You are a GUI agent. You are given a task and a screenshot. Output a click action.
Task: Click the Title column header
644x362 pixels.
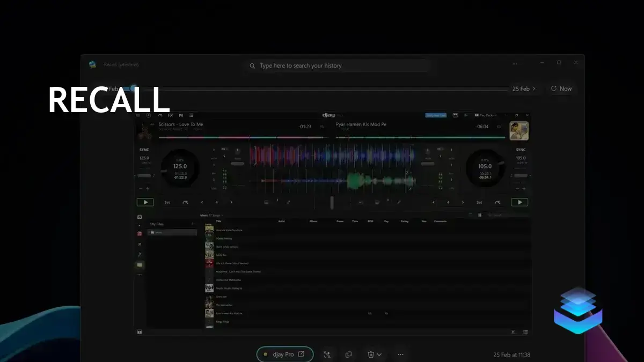[218, 221]
